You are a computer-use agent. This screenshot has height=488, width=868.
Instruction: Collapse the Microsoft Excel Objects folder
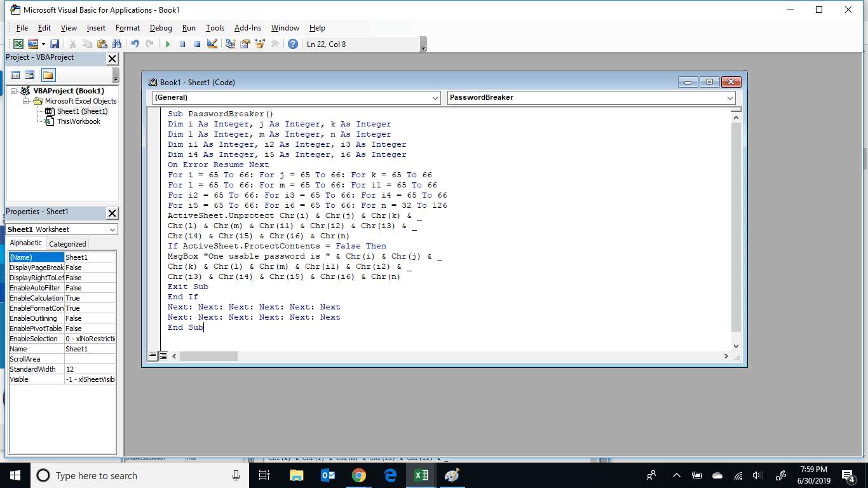25,101
